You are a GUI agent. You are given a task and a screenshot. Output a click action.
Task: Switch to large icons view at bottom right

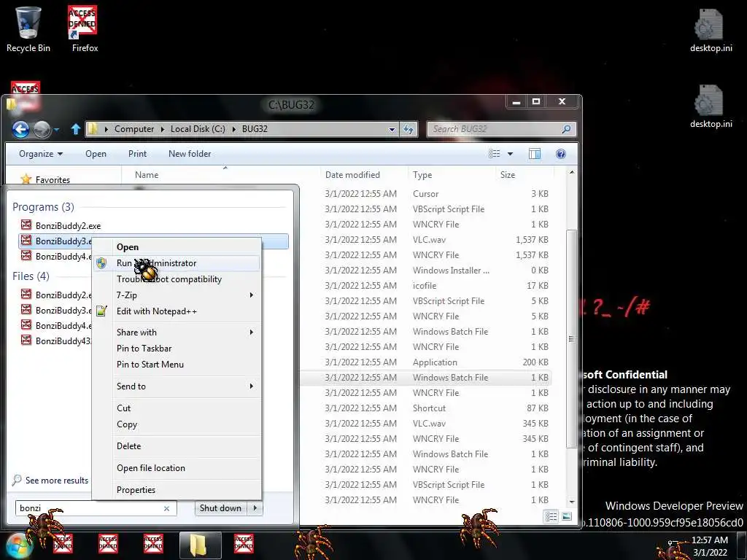566,517
